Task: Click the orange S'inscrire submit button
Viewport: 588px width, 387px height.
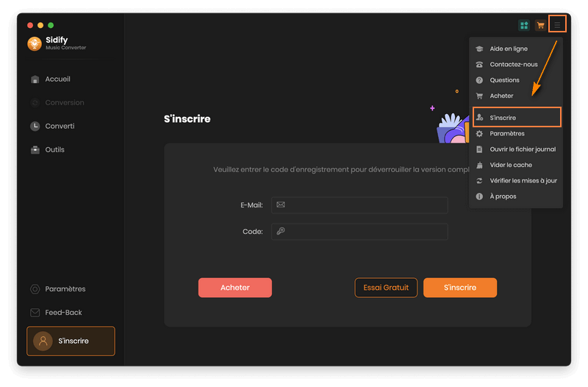Action: click(x=460, y=288)
